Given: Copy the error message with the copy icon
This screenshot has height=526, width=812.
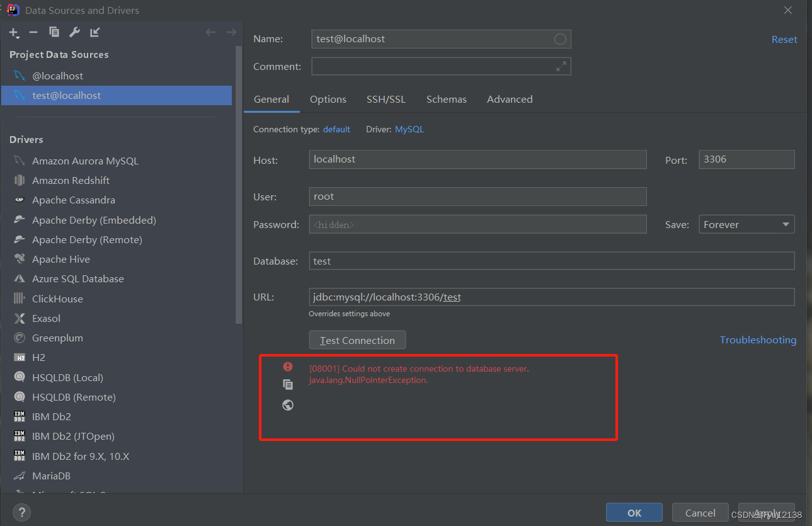Looking at the screenshot, I should pyautogui.click(x=288, y=384).
